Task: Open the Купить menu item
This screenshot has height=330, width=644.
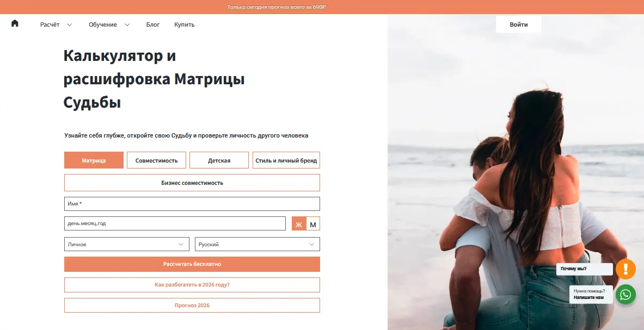Action: 184,24
